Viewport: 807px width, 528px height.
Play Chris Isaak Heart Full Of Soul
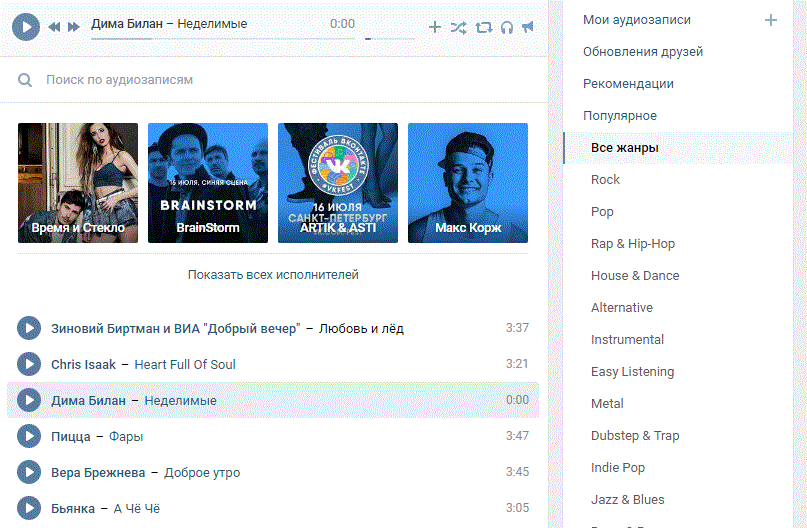tap(29, 364)
